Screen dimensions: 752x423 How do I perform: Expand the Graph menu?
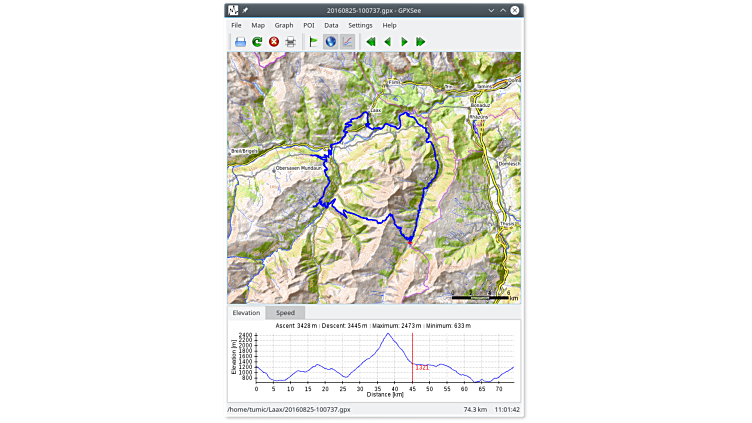pyautogui.click(x=284, y=25)
